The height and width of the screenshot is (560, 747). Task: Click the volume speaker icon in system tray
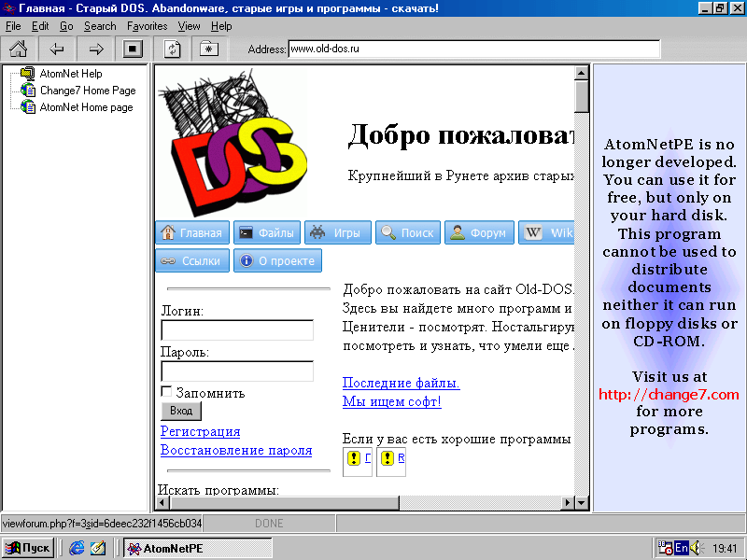[695, 548]
